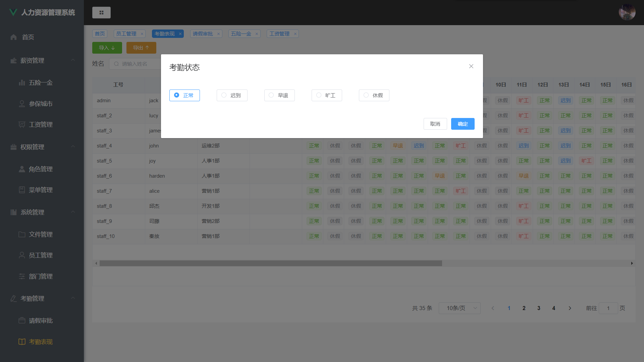644x362 pixels.
Task: Click the 角色管理 person icon
Action: [x=22, y=169]
